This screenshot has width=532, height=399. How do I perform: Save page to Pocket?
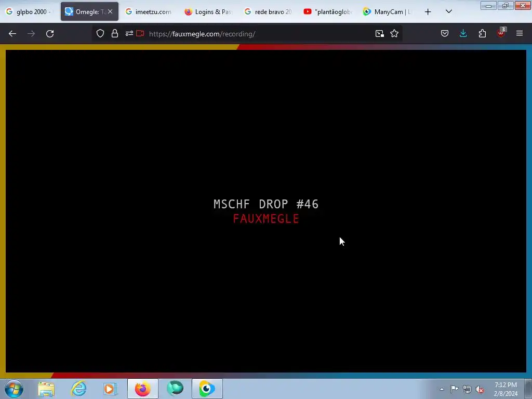click(445, 33)
